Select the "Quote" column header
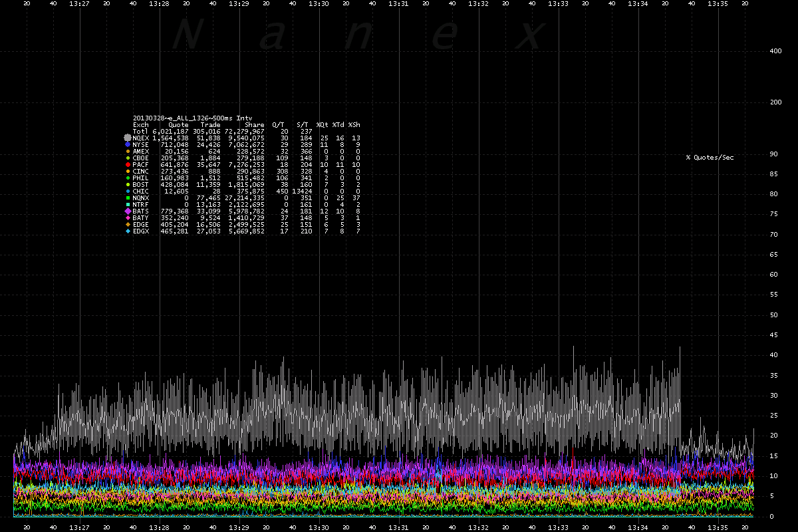Image resolution: width=798 pixels, height=532 pixels. [179, 124]
